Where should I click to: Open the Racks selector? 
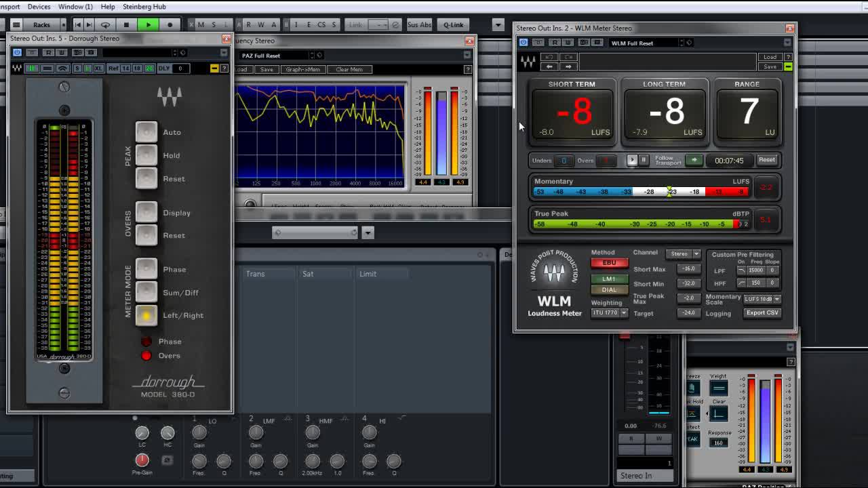point(41,25)
